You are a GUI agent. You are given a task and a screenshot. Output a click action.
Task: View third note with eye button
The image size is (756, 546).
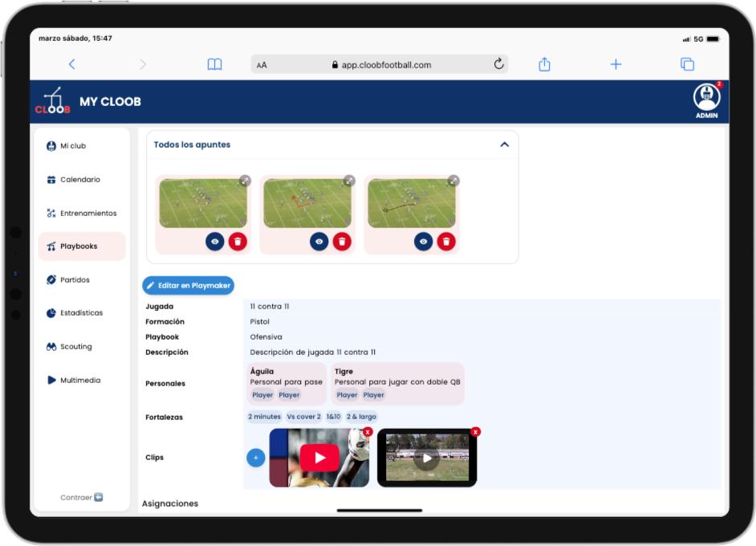(x=423, y=241)
